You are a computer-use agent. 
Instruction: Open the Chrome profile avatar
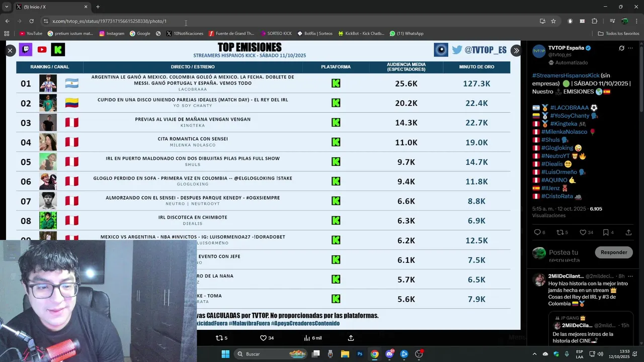pos(624,21)
